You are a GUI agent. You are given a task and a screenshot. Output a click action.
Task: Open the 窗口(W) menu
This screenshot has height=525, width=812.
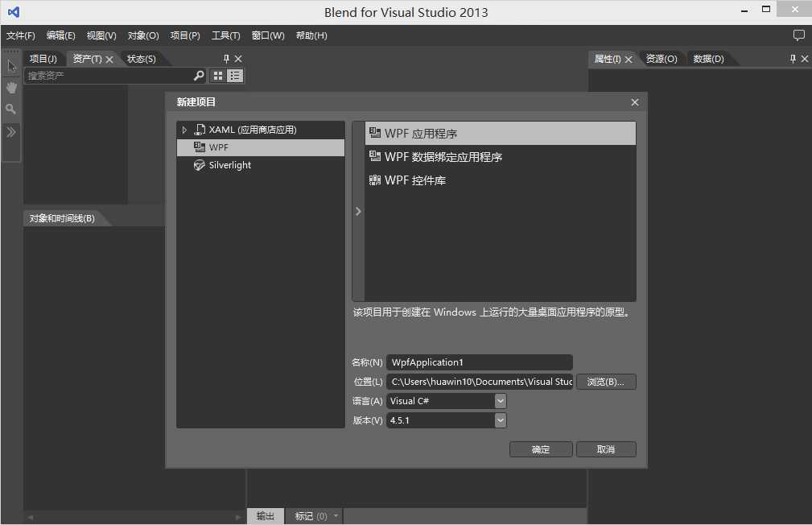coord(268,35)
